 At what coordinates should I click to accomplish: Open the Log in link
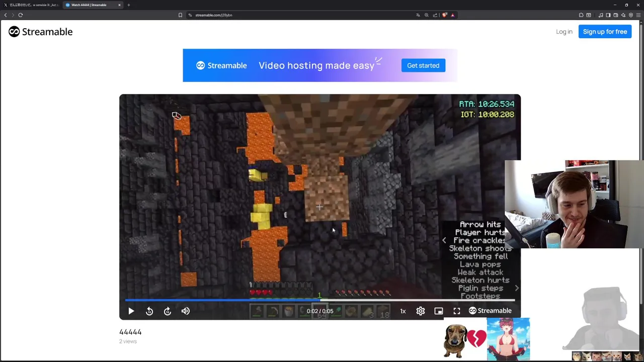pyautogui.click(x=564, y=32)
